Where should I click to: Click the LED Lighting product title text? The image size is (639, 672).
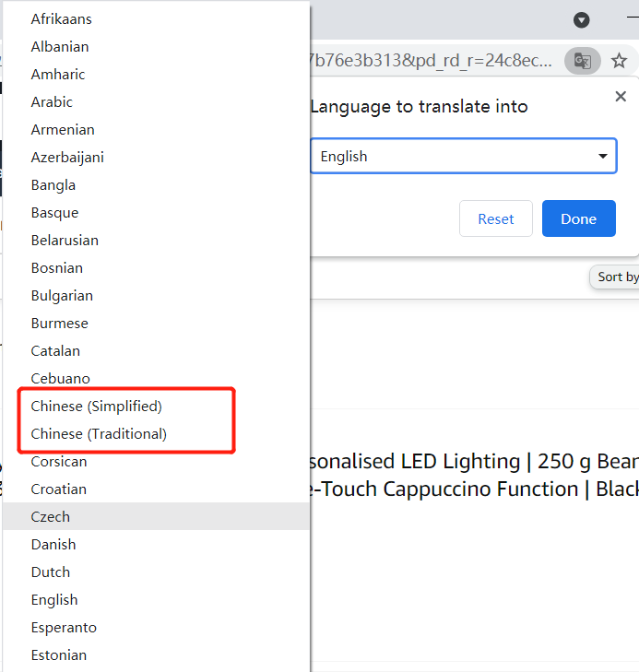click(474, 476)
